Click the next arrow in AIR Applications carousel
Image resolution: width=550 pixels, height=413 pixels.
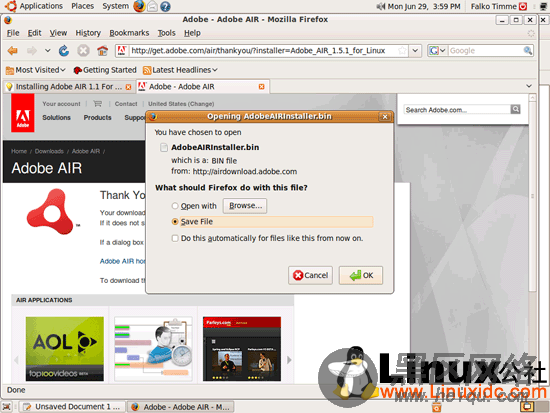tap(289, 360)
